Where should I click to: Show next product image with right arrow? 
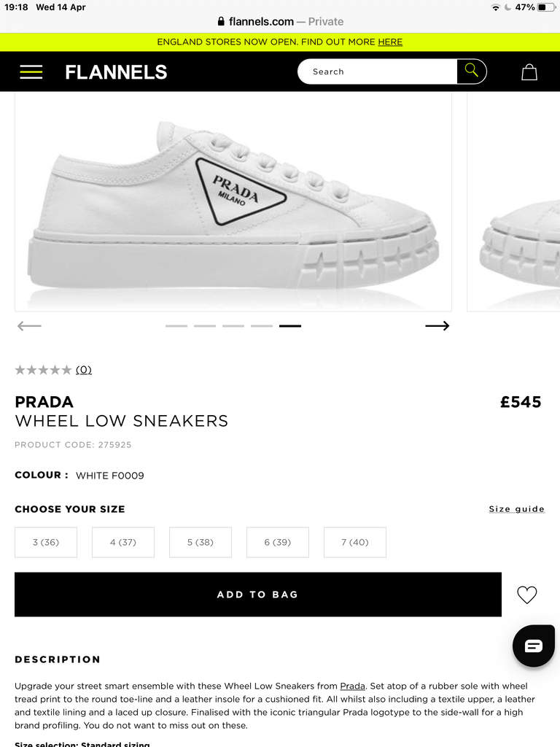(437, 326)
